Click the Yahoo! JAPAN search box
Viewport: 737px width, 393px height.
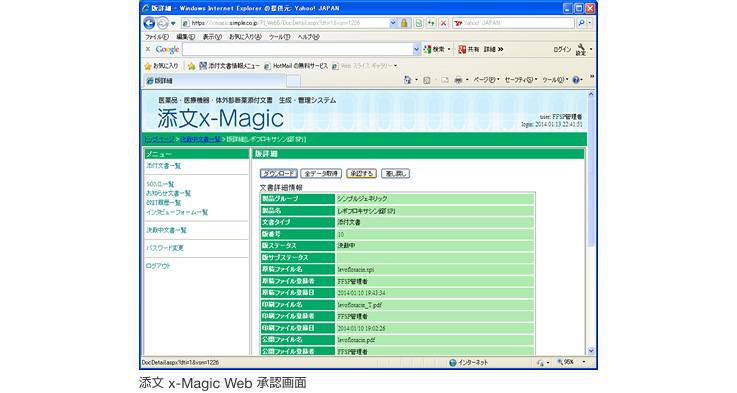tap(513, 23)
